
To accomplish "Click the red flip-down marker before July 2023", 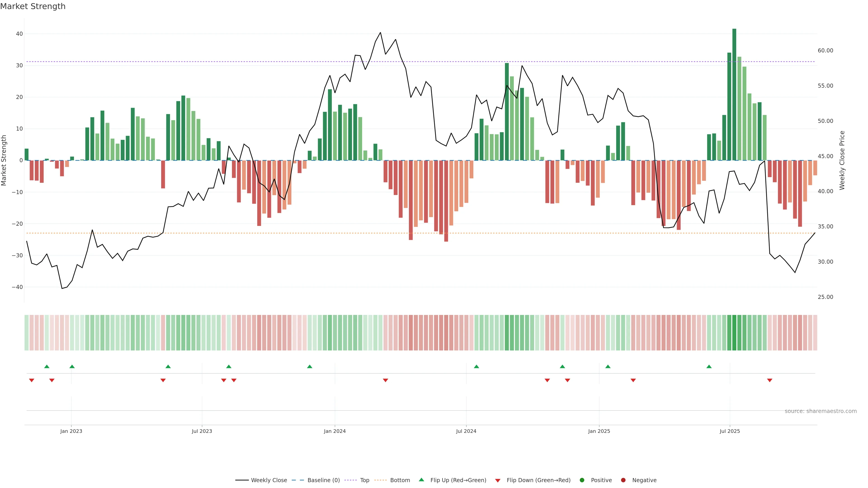I will [163, 380].
